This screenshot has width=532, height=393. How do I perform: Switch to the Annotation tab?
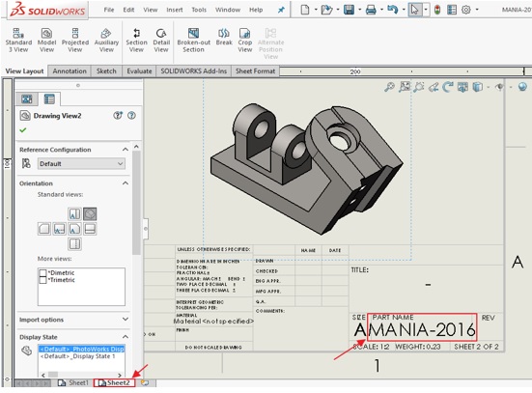70,70
